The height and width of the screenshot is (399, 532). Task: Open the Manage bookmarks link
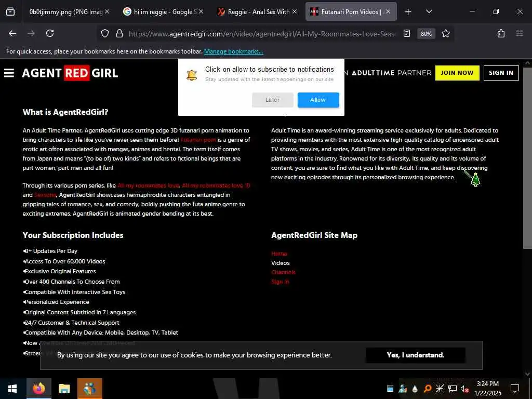coord(233,51)
